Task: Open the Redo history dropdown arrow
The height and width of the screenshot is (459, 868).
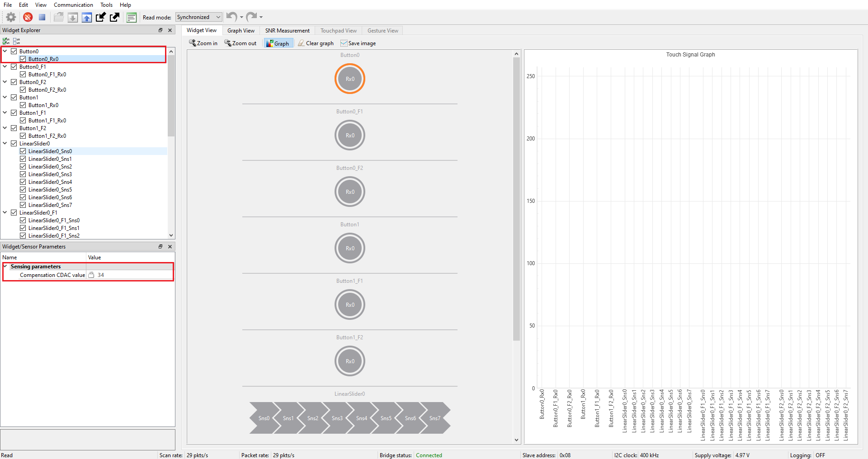Action: pyautogui.click(x=261, y=17)
